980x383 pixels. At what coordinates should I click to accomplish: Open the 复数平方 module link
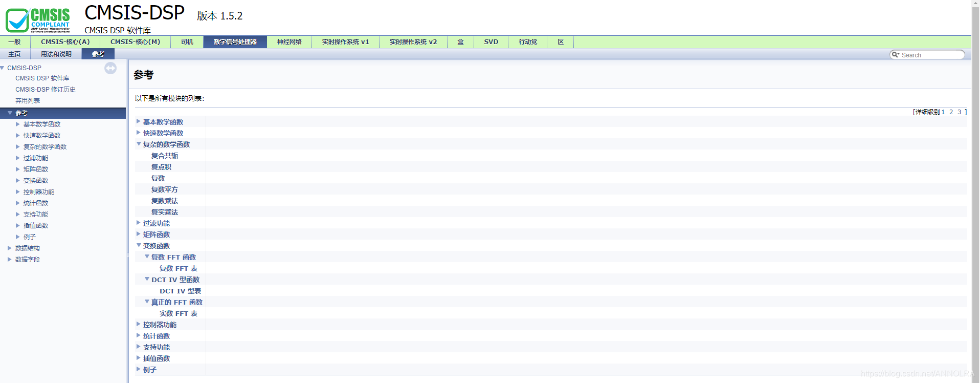point(165,189)
